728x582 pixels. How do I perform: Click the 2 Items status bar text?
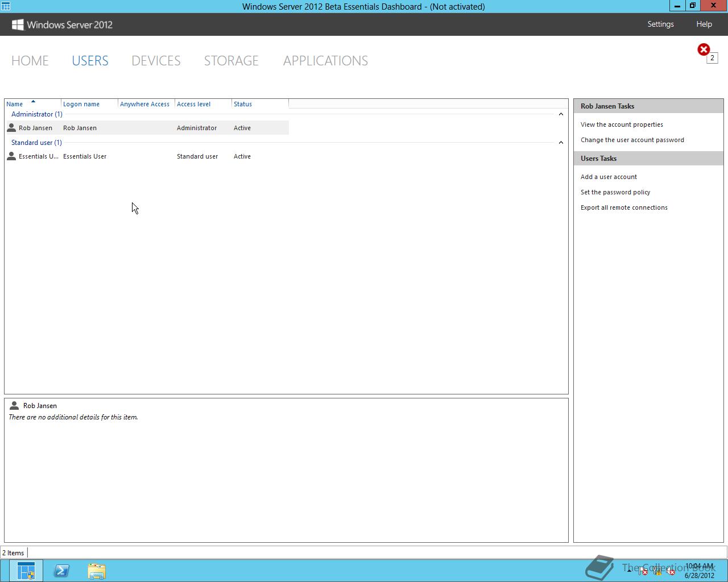tap(13, 553)
